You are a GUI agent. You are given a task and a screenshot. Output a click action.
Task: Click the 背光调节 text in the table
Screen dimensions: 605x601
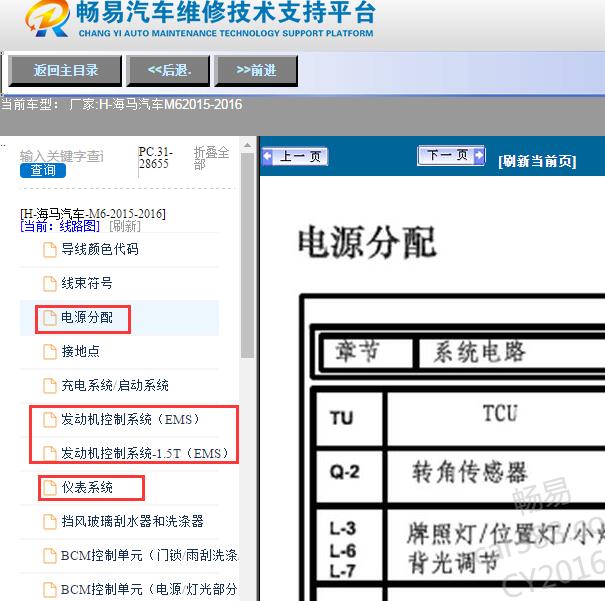pyautogui.click(x=454, y=562)
